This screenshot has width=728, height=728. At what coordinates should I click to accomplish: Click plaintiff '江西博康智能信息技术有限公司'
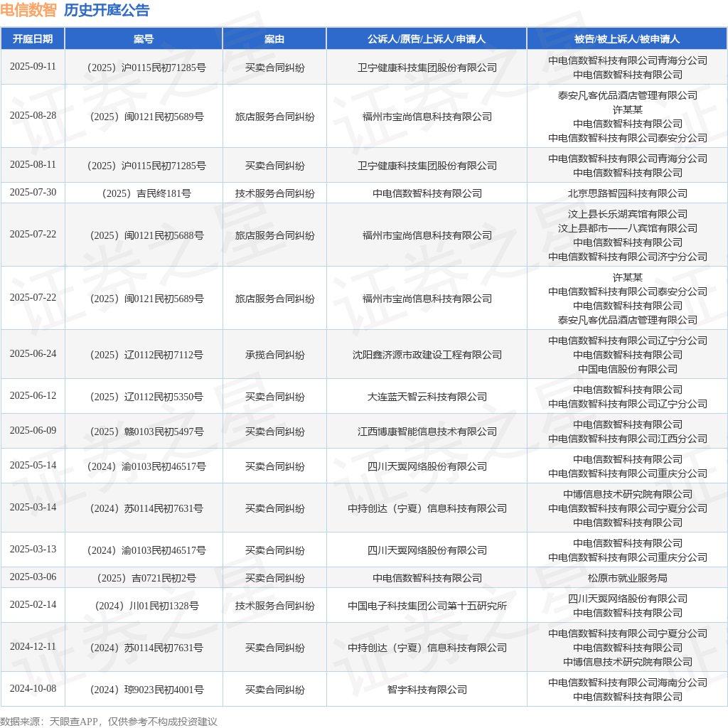(x=427, y=432)
